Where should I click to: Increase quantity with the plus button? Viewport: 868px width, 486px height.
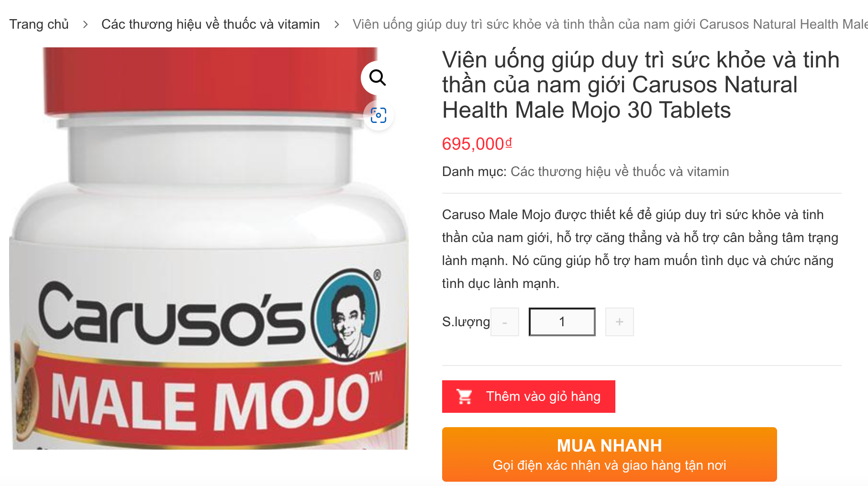pyautogui.click(x=620, y=322)
